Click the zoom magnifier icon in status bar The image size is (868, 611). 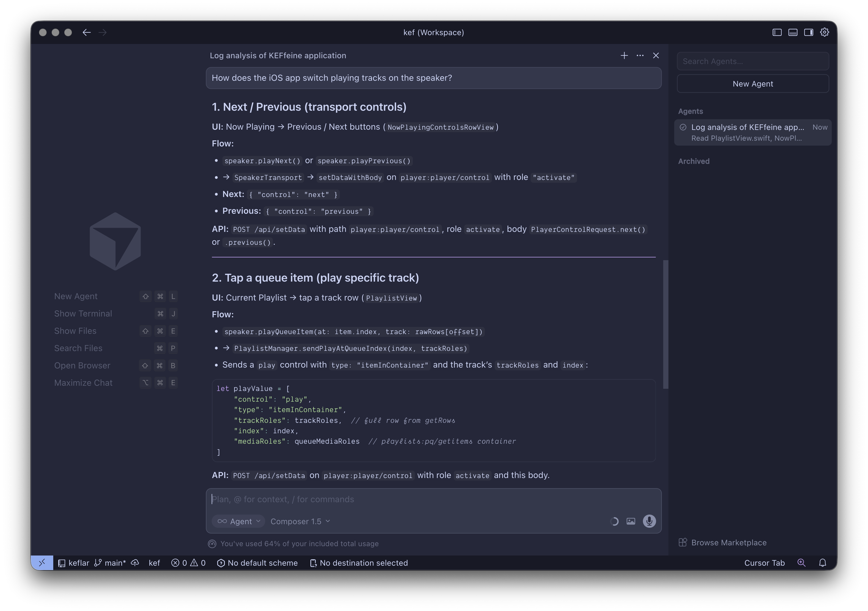(x=801, y=563)
